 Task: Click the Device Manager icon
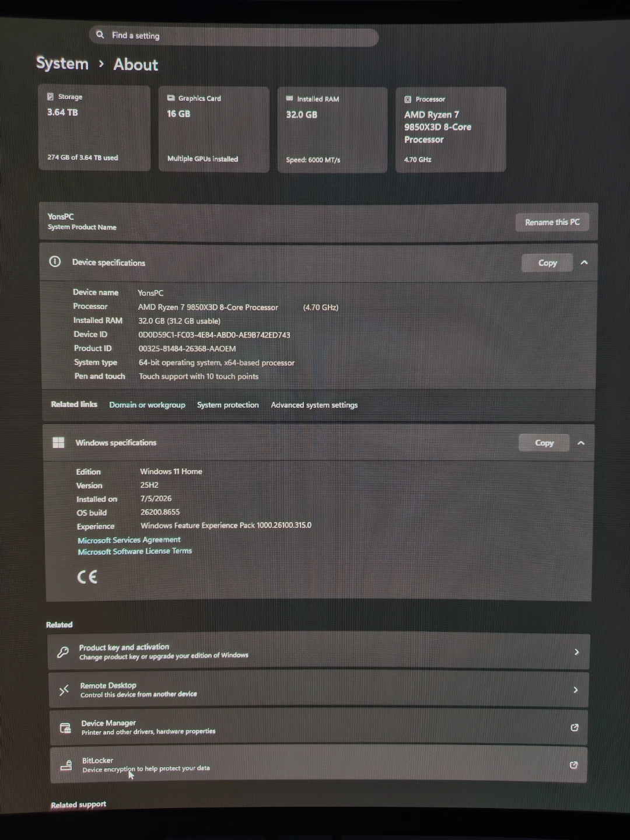pos(65,728)
